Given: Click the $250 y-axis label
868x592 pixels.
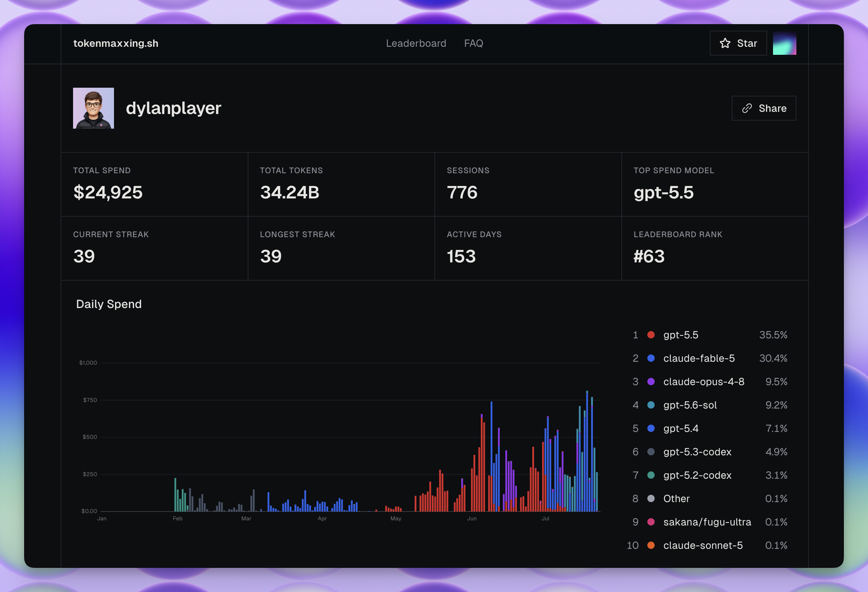Looking at the screenshot, I should pyautogui.click(x=90, y=474).
